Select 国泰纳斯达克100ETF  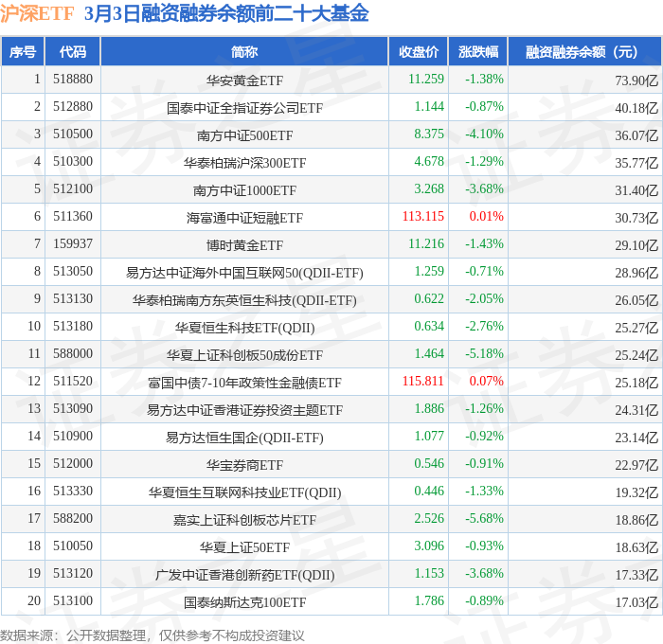click(244, 602)
